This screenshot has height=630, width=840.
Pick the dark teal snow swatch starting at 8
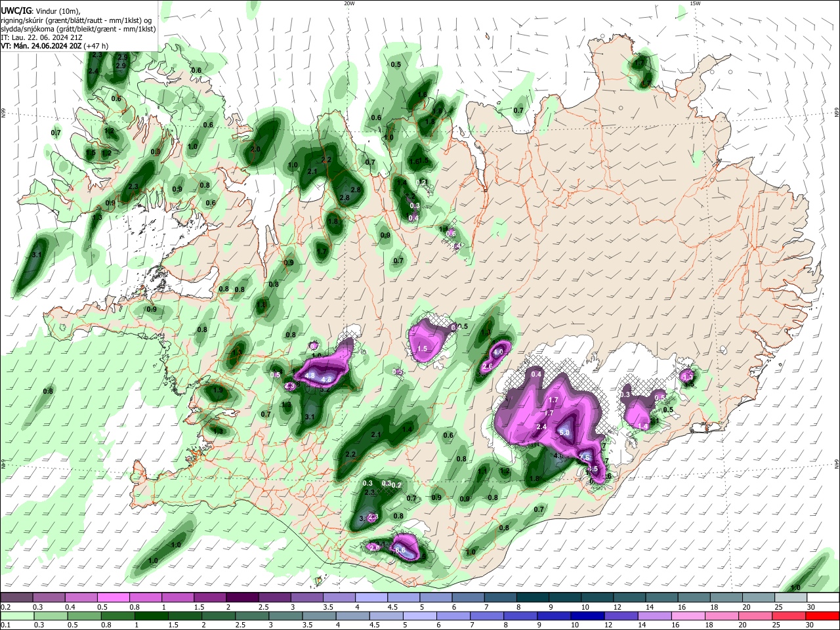tap(532, 597)
